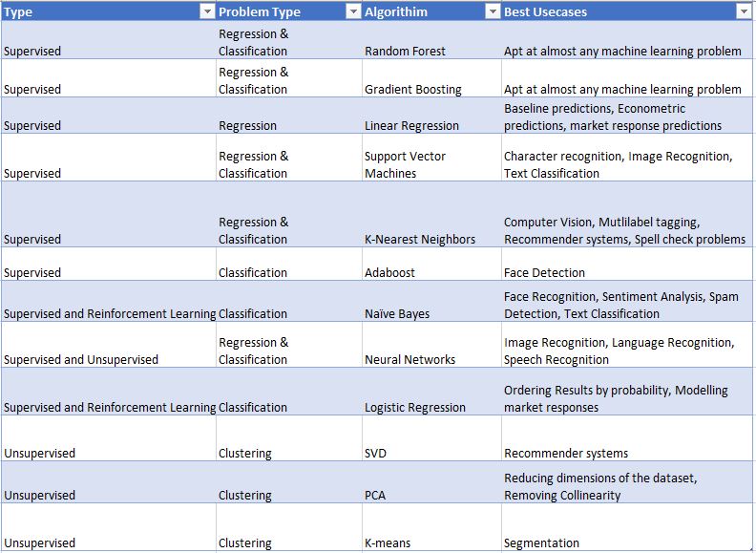The width and height of the screenshot is (756, 553).
Task: Open the Problem Type filter dropdown
Action: click(352, 11)
